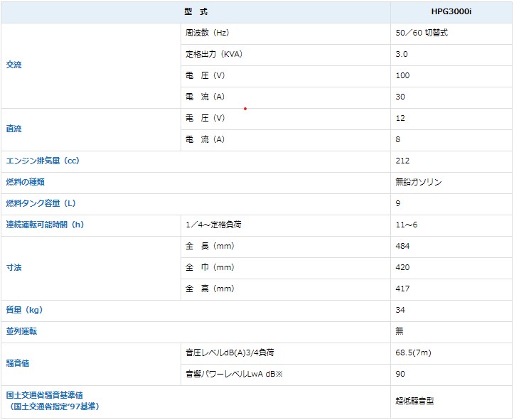Select the 寸法 row label
Screen dimensions: 514x420
point(14,267)
